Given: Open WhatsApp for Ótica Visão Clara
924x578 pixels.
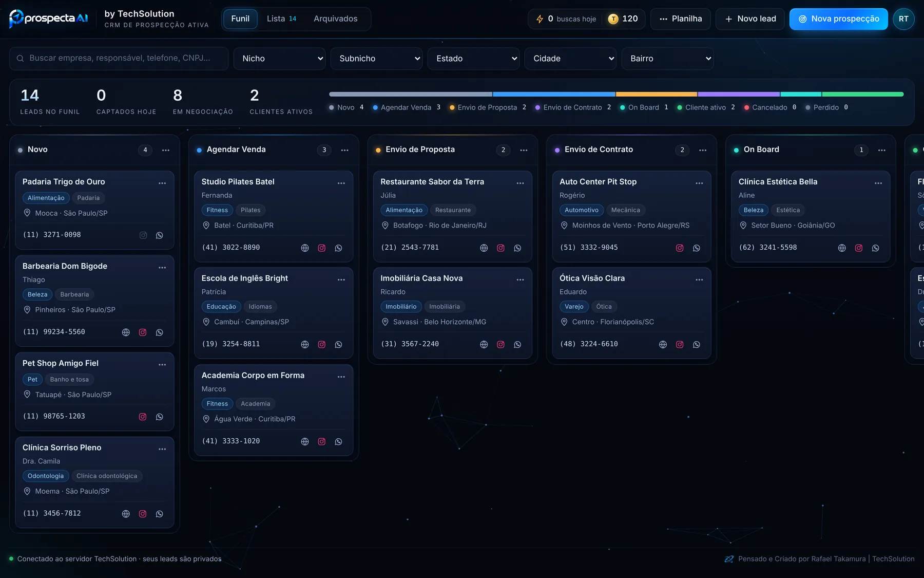Looking at the screenshot, I should click(x=697, y=345).
